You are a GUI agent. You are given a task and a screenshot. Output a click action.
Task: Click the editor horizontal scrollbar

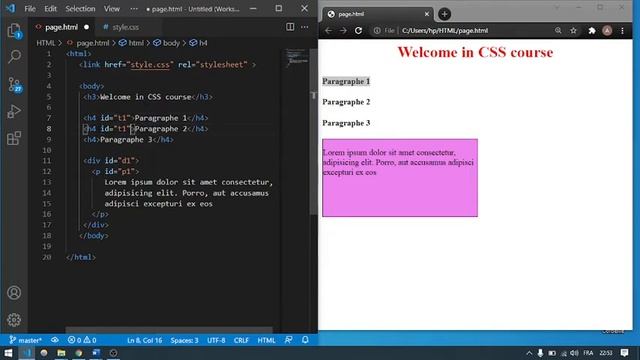[x=169, y=330]
